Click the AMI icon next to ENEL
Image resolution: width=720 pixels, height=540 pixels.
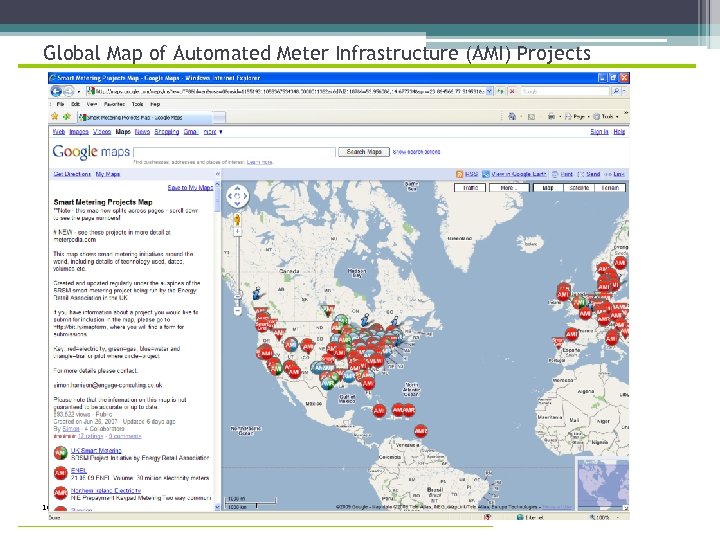pyautogui.click(x=61, y=473)
